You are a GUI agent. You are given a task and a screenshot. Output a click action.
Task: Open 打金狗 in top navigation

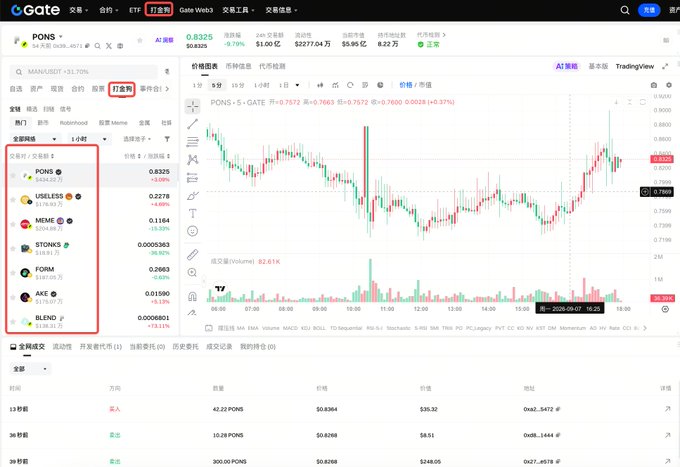159,10
